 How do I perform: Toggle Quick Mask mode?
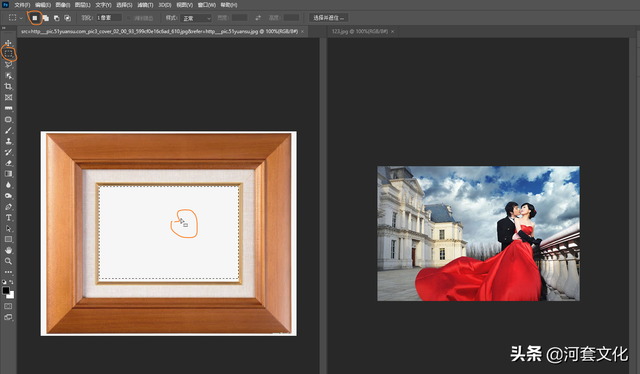click(8, 306)
